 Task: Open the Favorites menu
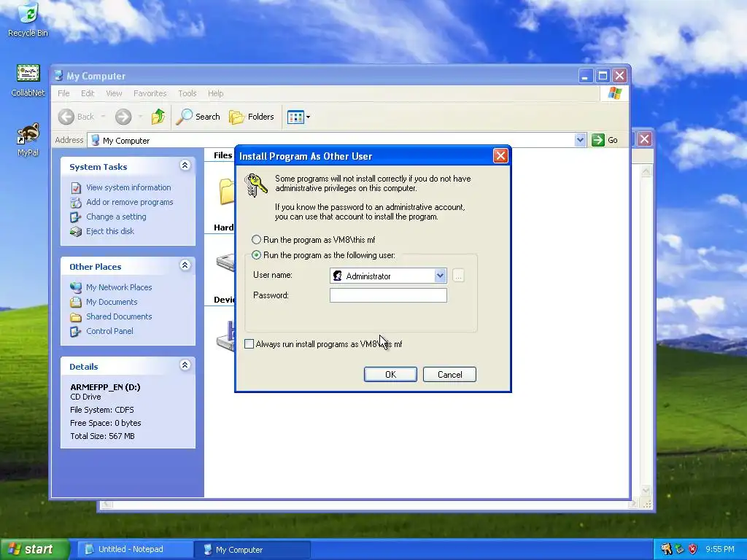150,93
